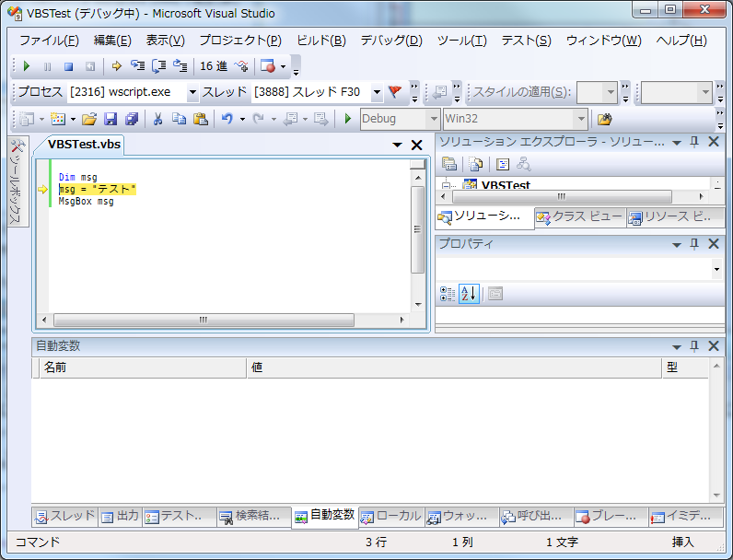Click the green Start Debugging icon
Screen dimensions: 733x560
click(x=347, y=119)
